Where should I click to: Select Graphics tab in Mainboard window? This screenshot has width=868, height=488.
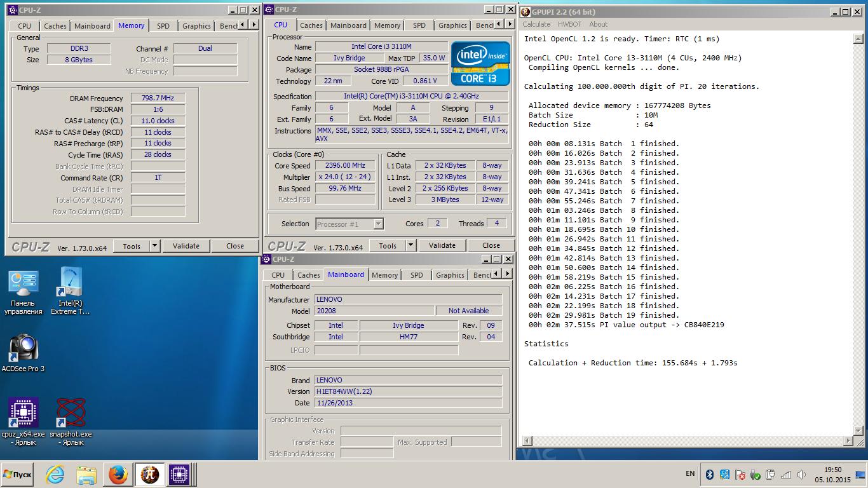pos(450,274)
